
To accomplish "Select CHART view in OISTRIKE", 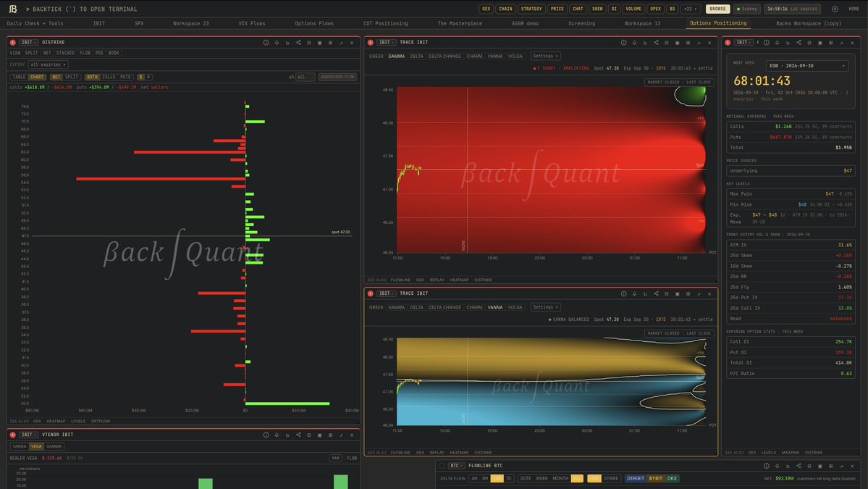I will [36, 77].
